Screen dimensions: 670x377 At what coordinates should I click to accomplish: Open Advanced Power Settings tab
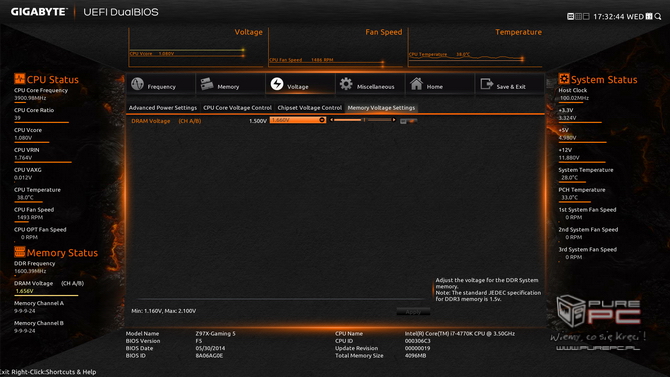click(x=163, y=108)
